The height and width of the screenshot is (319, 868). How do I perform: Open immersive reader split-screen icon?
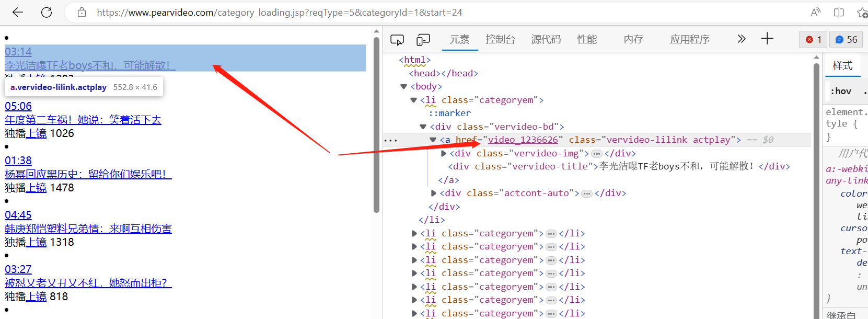coord(839,12)
